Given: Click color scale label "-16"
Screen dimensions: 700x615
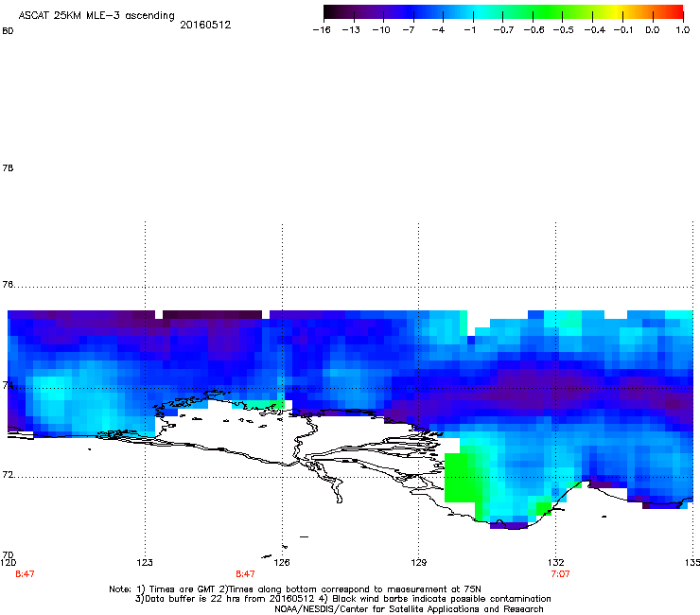Looking at the screenshot, I should 322,30.
